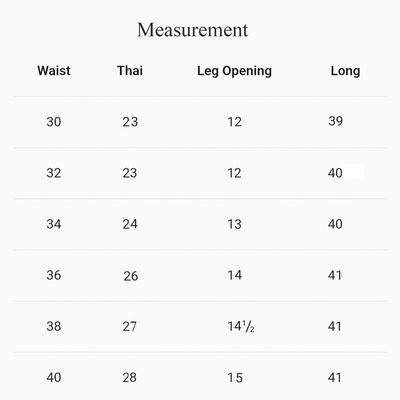Select waist size 30 cell
The width and height of the screenshot is (400, 400).
point(54,122)
